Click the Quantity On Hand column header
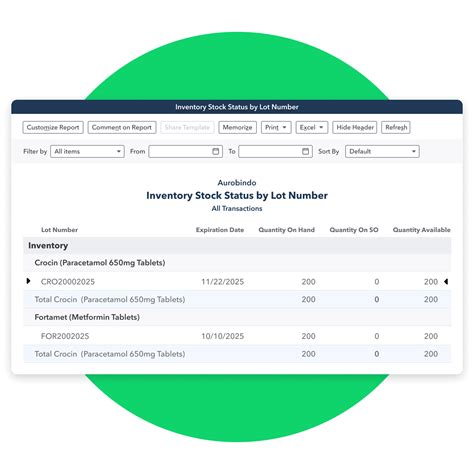This screenshot has width=474, height=474. pos(287,230)
